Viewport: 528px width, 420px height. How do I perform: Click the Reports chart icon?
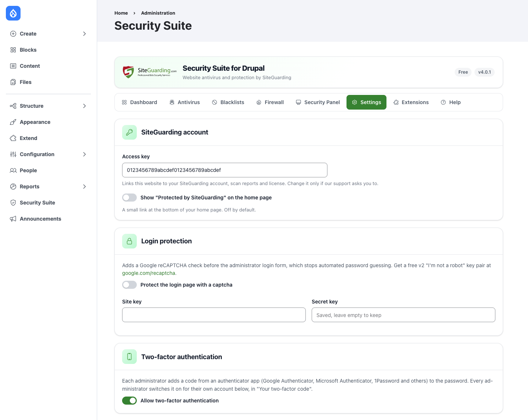(x=13, y=187)
